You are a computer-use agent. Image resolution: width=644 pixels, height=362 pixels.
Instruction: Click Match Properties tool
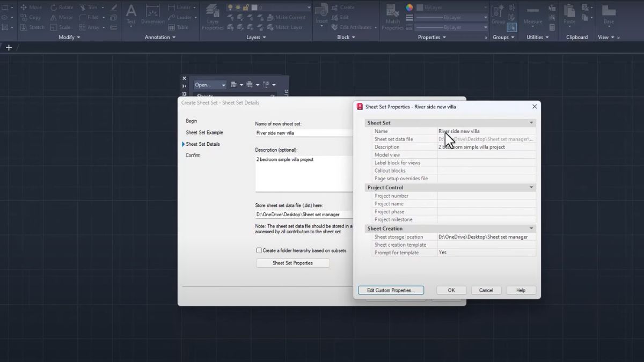[393, 17]
